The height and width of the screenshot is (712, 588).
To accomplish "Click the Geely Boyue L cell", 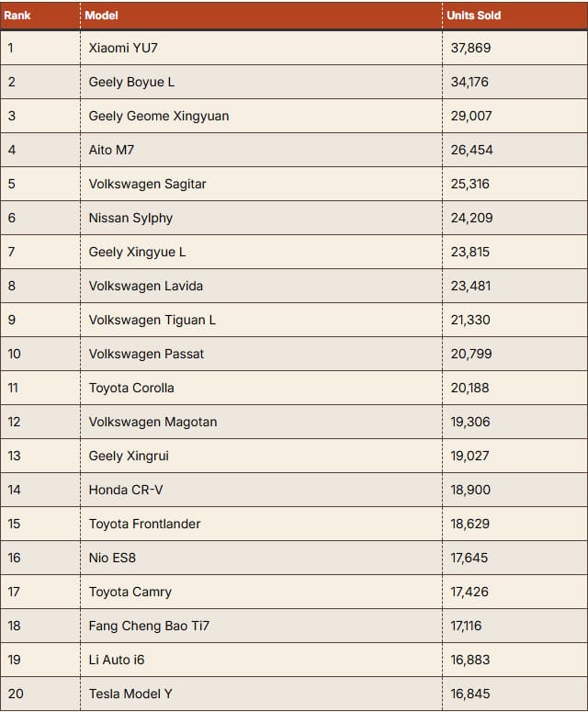I will [131, 82].
